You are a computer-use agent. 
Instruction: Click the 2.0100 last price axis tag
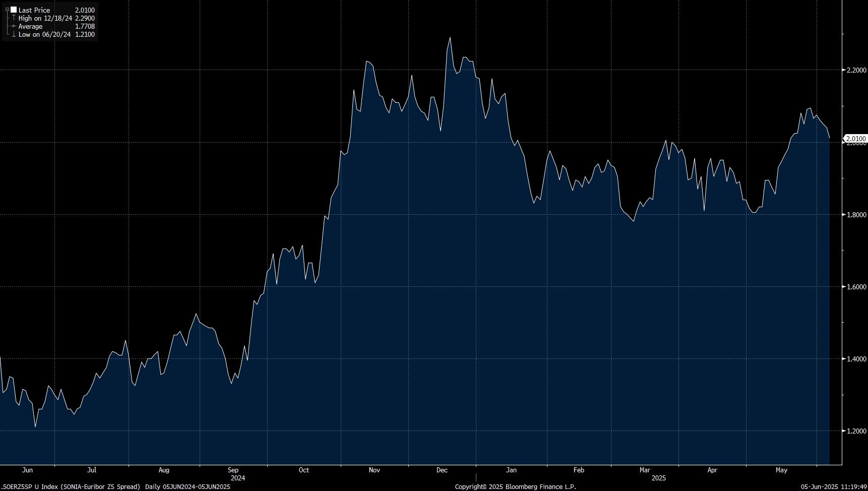[855, 139]
